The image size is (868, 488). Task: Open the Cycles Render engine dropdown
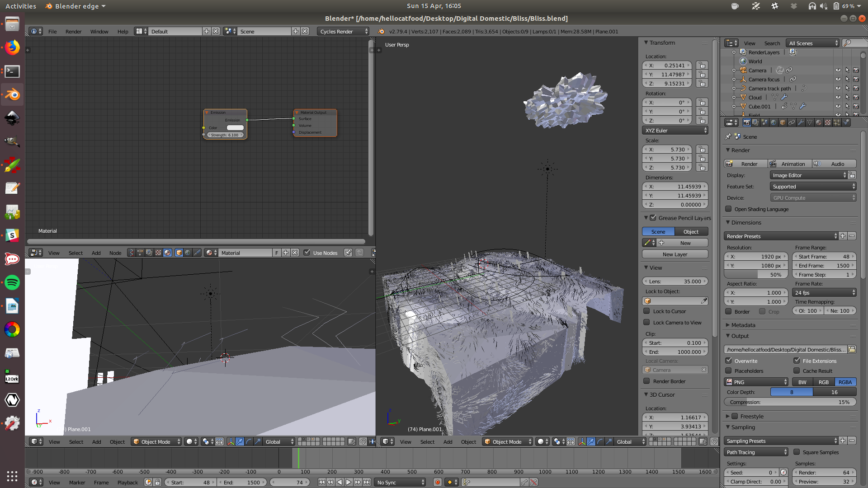343,31
